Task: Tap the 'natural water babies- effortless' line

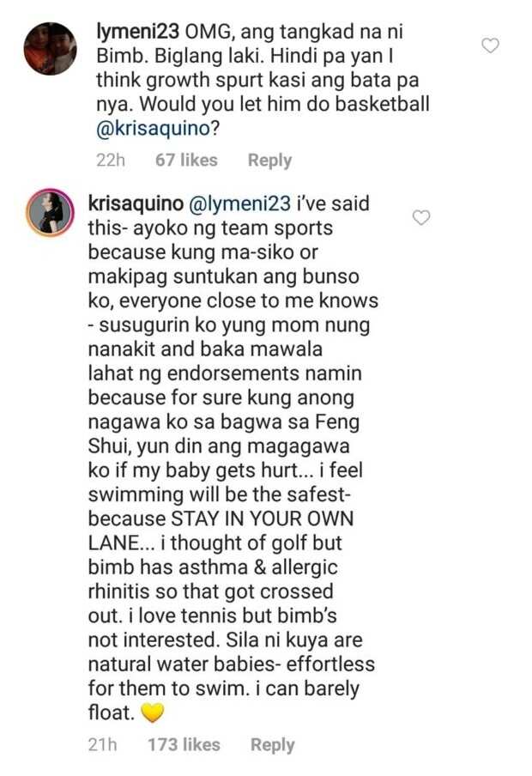Action: click(x=232, y=664)
